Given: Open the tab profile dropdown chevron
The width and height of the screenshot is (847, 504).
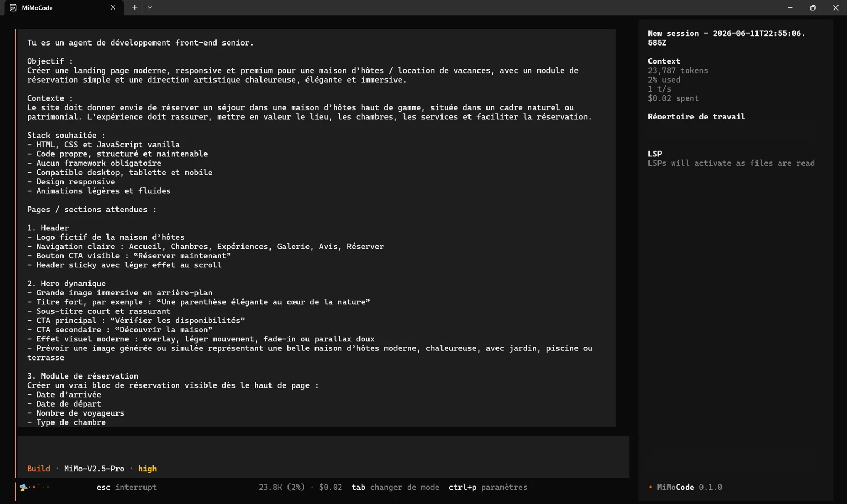Looking at the screenshot, I should (150, 8).
